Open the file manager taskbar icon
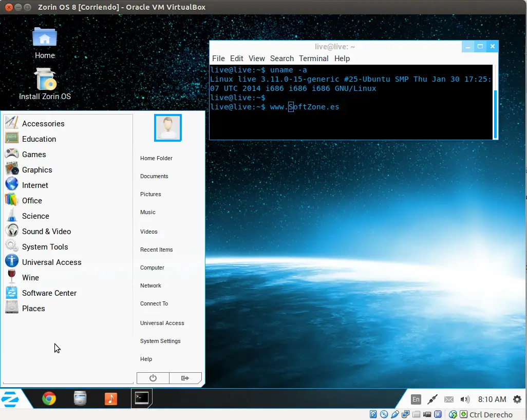Viewport: 527px width, 420px height. pyautogui.click(x=80, y=398)
